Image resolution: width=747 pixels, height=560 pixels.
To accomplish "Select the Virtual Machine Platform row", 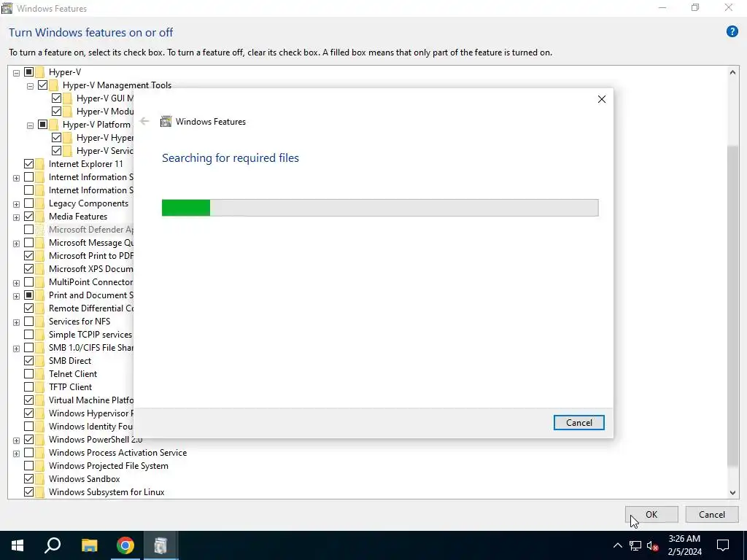I will (90, 400).
